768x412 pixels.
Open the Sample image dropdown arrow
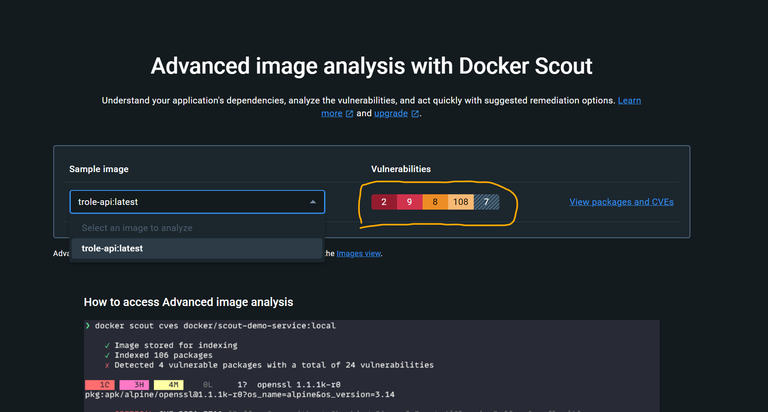coord(312,202)
